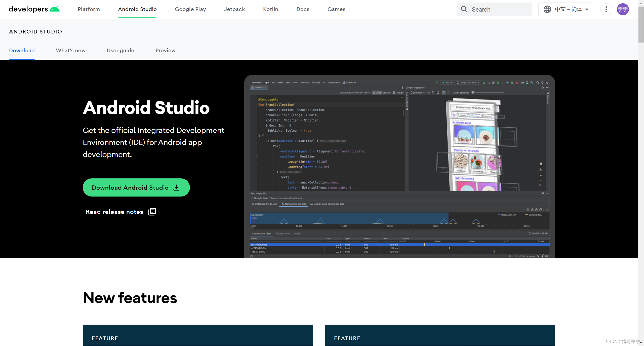Click the Android Studio IDE screenshot image
This screenshot has height=346, width=644.
[x=399, y=166]
